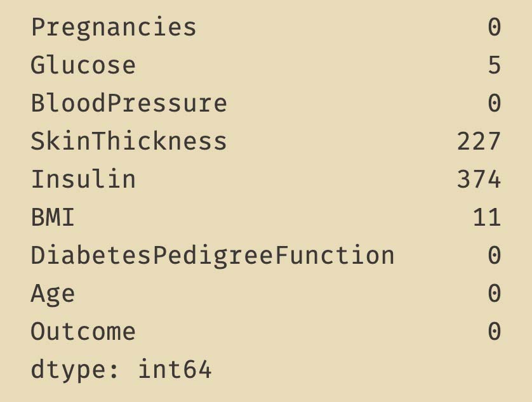Click the Insulin column name

point(83,179)
